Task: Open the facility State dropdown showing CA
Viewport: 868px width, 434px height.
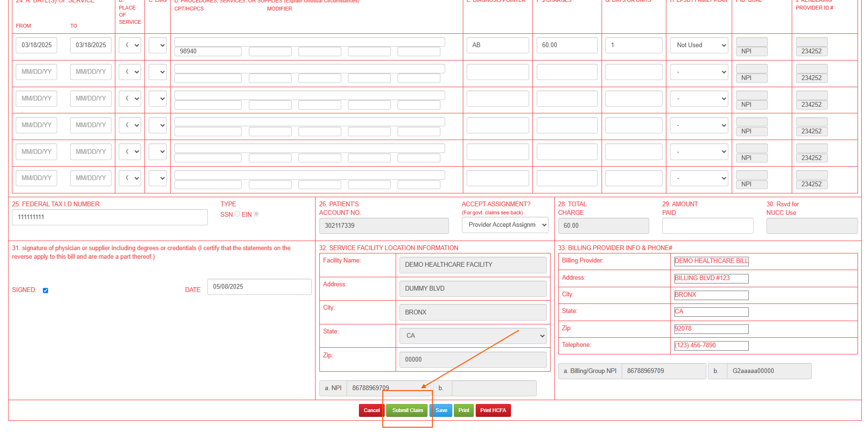Action: tap(473, 336)
